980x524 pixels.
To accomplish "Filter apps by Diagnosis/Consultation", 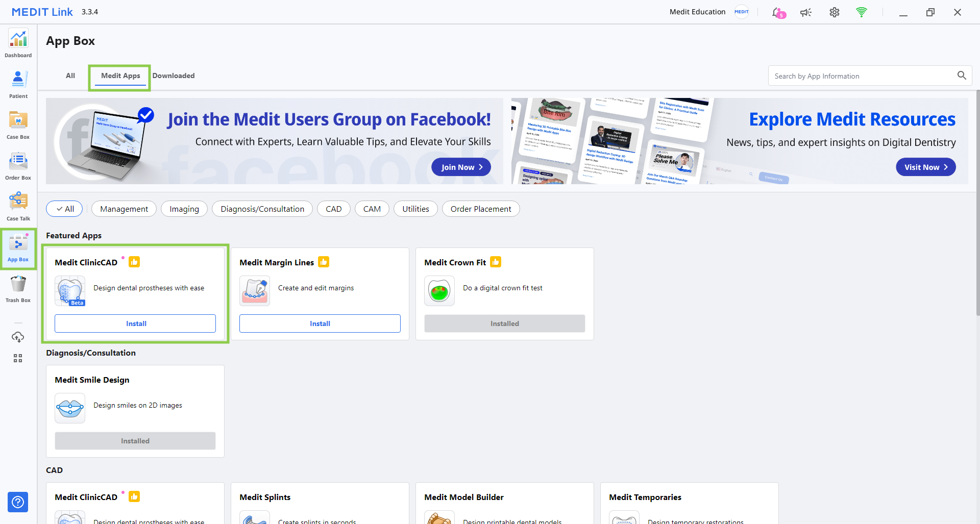I will (262, 209).
